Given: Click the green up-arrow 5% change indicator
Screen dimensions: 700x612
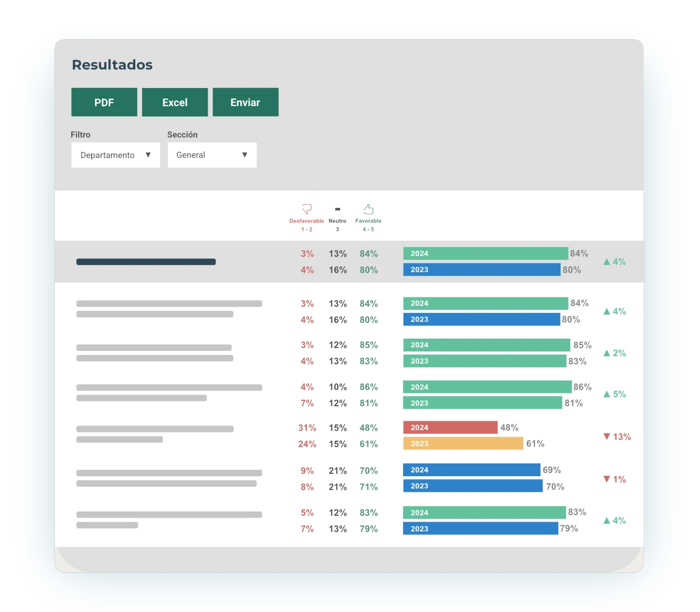Looking at the screenshot, I should pyautogui.click(x=614, y=395).
